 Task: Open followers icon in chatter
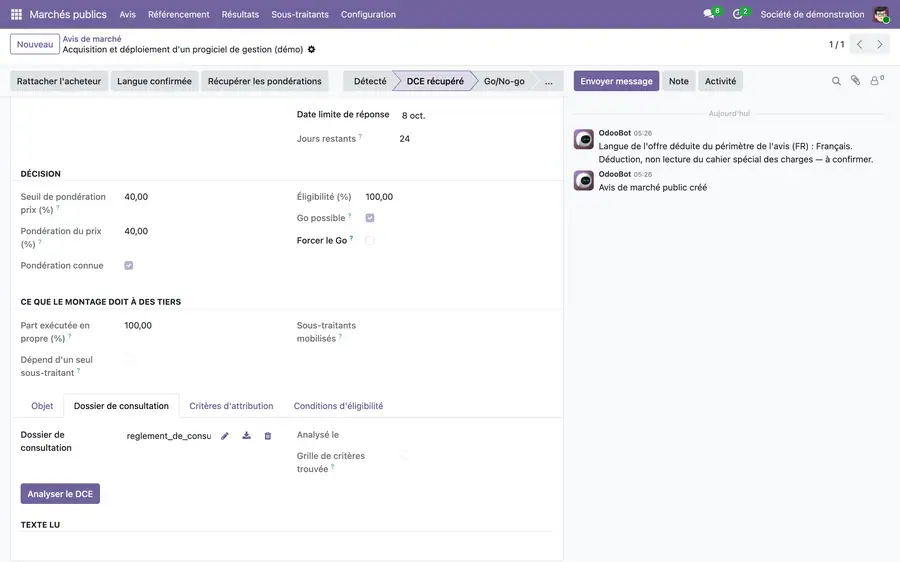(x=876, y=81)
